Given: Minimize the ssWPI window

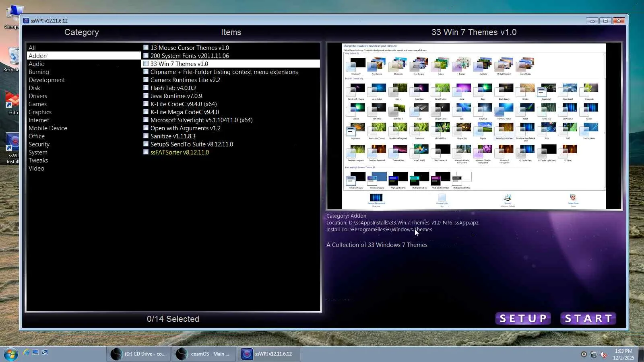Looking at the screenshot, I should pyautogui.click(x=592, y=21).
